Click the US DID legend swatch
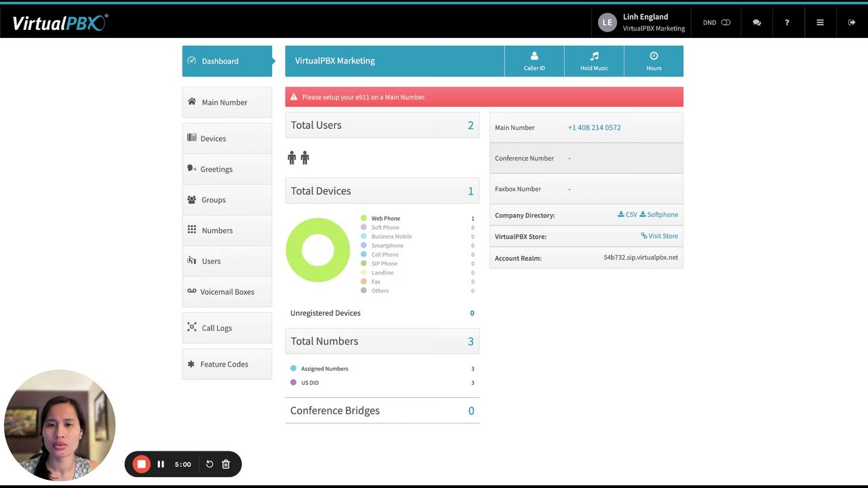This screenshot has width=868, height=488. (294, 382)
